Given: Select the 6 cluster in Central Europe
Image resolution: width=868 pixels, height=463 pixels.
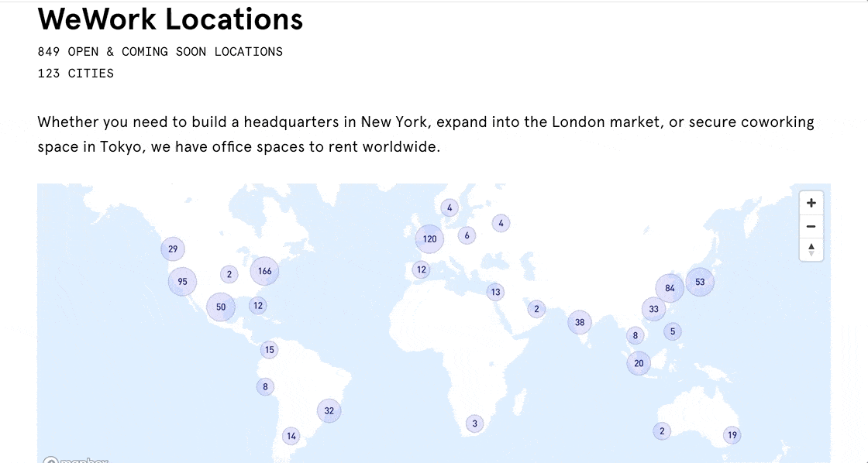Looking at the screenshot, I should tap(467, 235).
